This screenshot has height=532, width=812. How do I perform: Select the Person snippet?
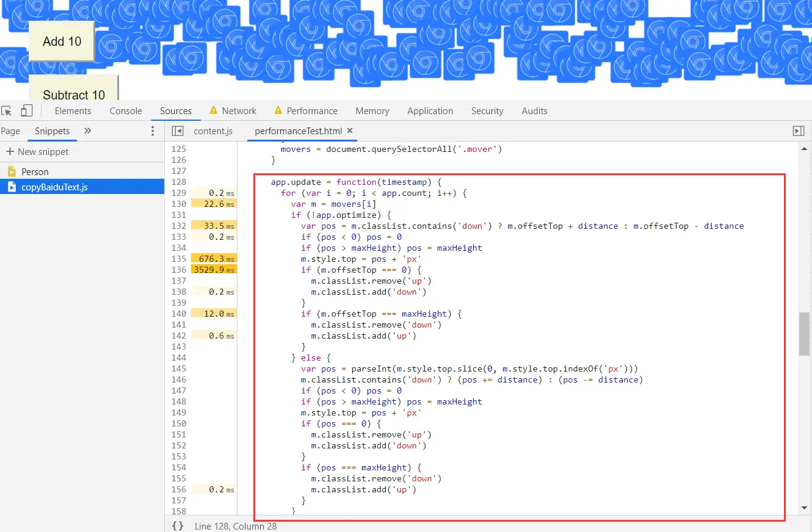click(x=82, y=172)
